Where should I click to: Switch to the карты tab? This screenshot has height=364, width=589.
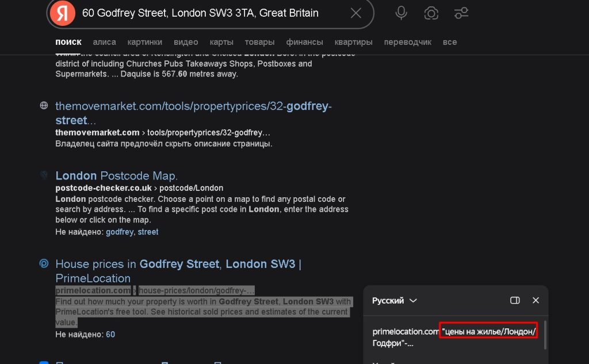(221, 42)
